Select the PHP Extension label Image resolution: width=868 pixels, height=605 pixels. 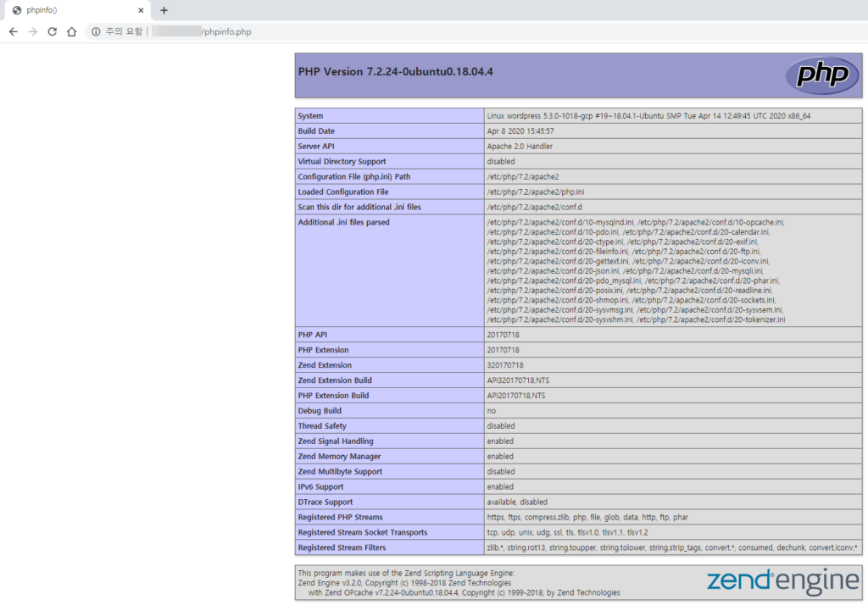click(323, 350)
